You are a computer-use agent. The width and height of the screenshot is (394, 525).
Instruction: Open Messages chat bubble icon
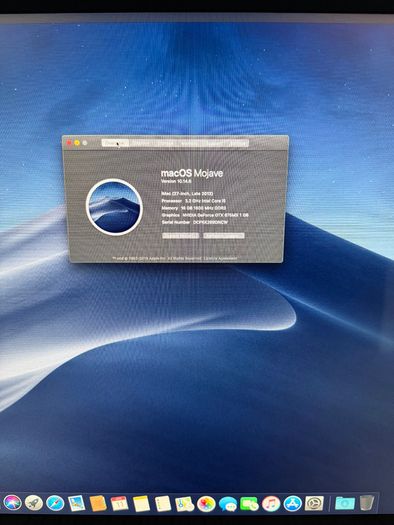coord(228,504)
